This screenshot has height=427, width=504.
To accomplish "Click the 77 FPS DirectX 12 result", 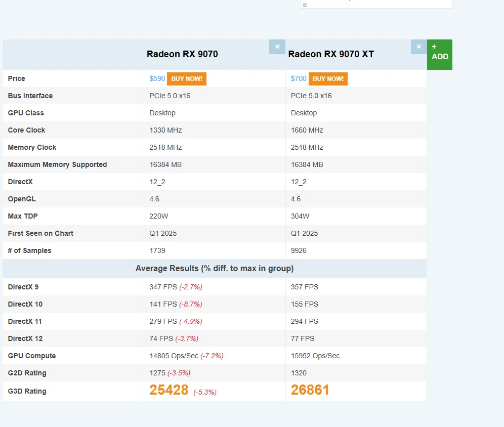I will click(303, 338).
